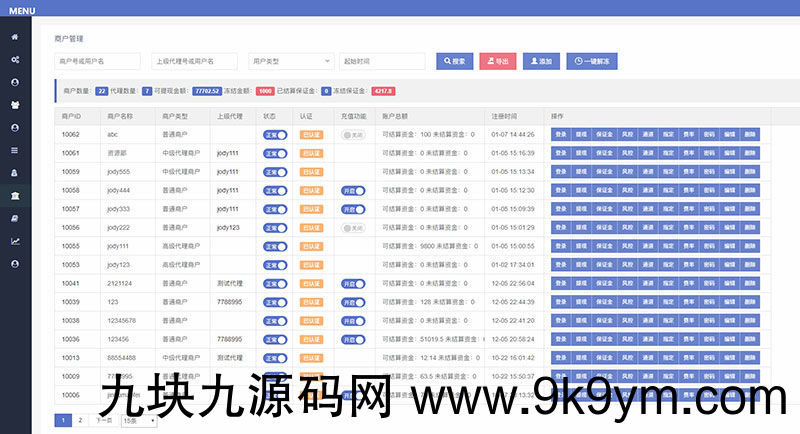Expand the 15条 page size dropdown
Image resolution: width=800 pixels, height=434 pixels.
[x=139, y=421]
